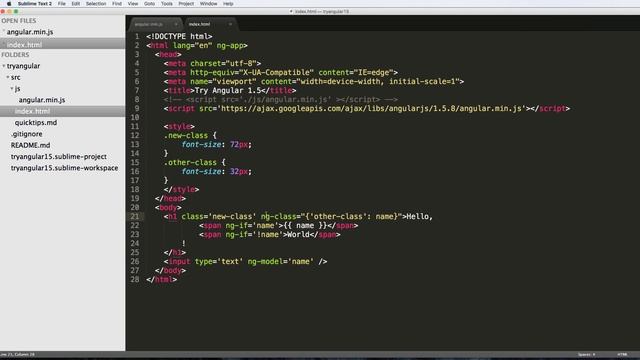Place cursor in '<!DOCTYPE html>' line

point(179,37)
